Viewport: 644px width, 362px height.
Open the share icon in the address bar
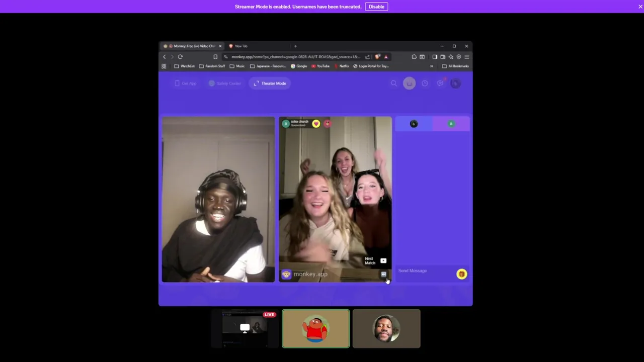pyautogui.click(x=367, y=57)
